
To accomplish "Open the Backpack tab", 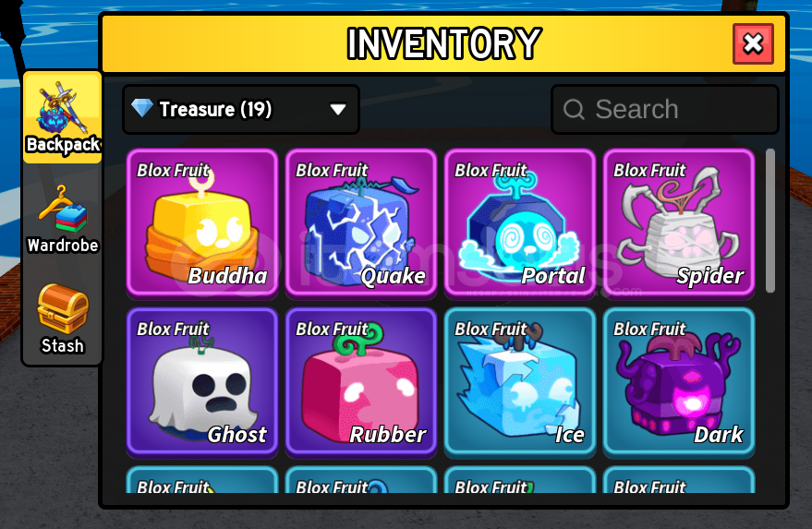I will (x=63, y=117).
